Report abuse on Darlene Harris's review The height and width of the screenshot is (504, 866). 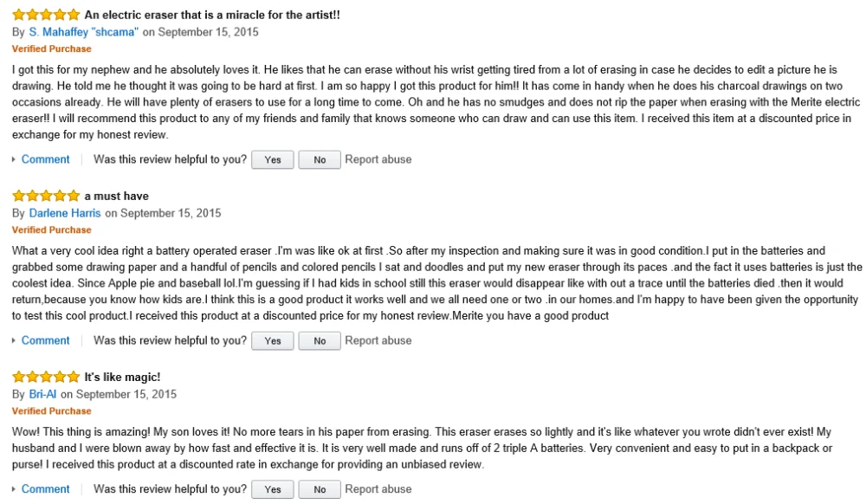(378, 340)
